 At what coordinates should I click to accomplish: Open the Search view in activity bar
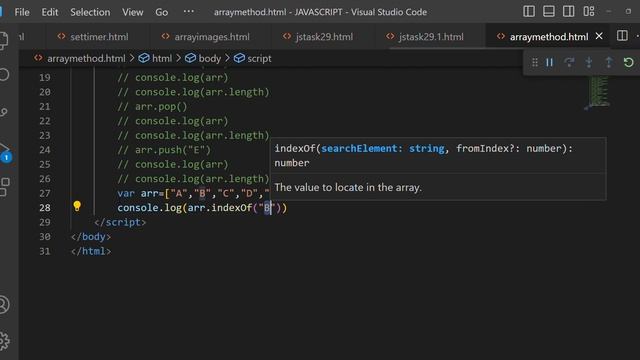[x=4, y=75]
